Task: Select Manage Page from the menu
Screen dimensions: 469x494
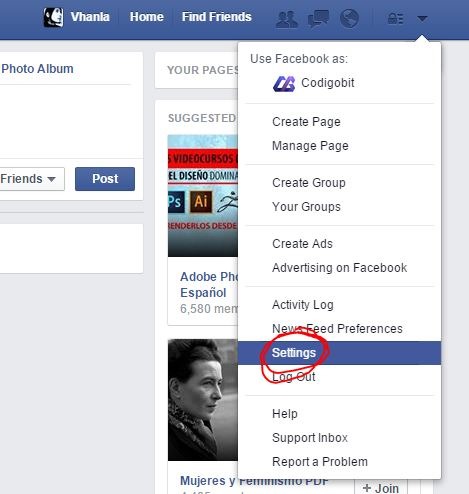Action: click(310, 146)
